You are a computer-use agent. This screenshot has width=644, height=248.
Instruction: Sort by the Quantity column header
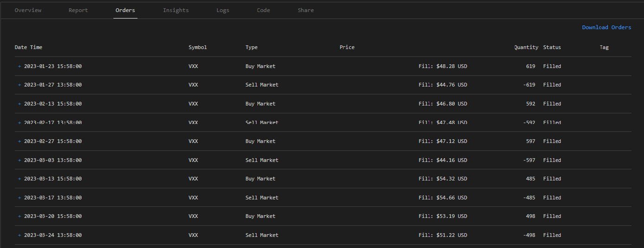526,47
